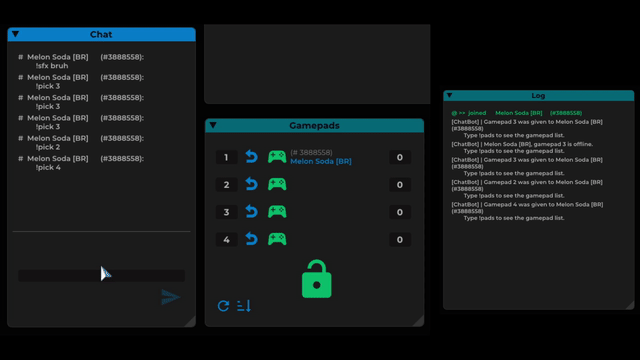Click the '!pick 4' chat message

[48, 167]
